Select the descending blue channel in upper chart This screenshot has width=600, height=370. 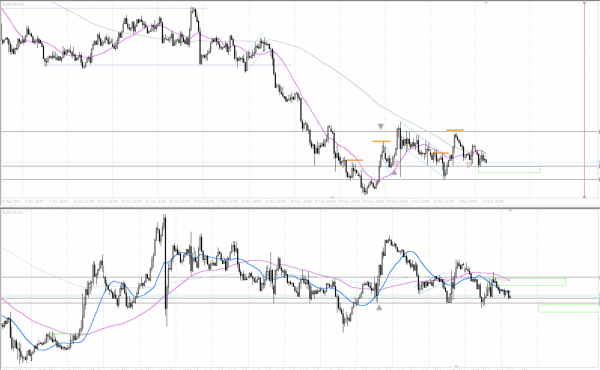point(422,150)
